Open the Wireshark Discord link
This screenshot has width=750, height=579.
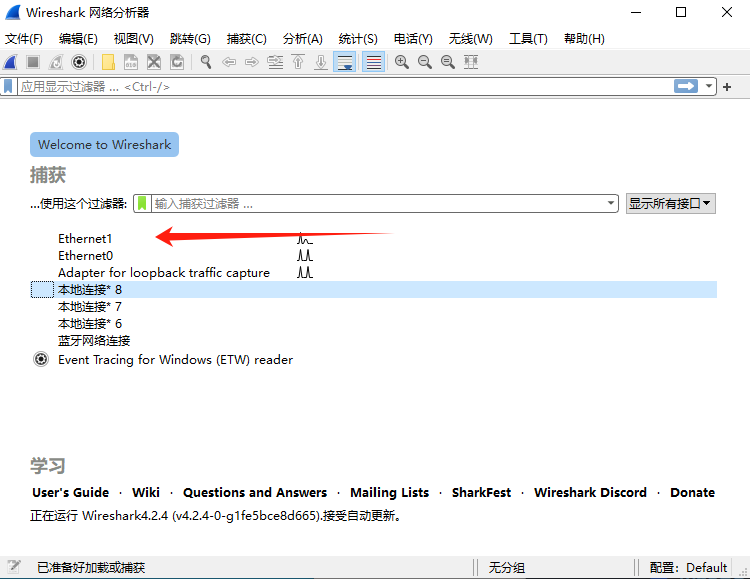pos(590,492)
